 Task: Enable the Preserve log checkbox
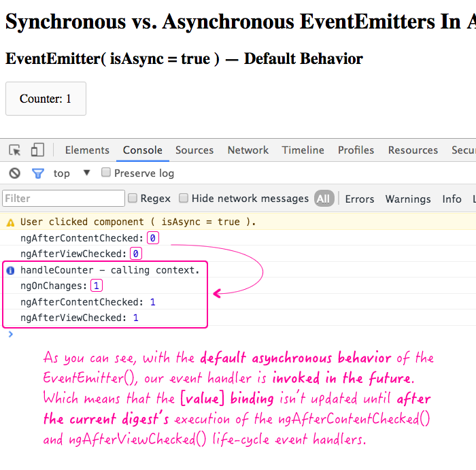(106, 173)
